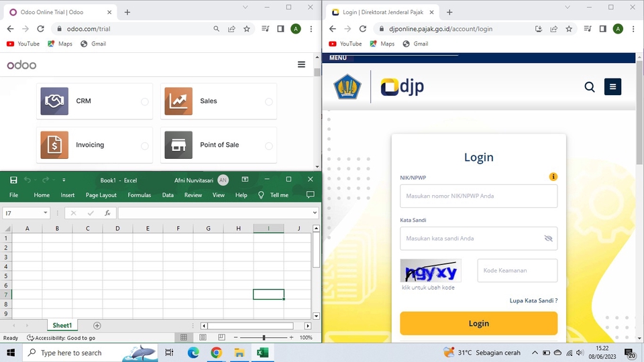Image resolution: width=644 pixels, height=362 pixels.
Task: Toggle password visibility eye icon
Action: pos(548,239)
